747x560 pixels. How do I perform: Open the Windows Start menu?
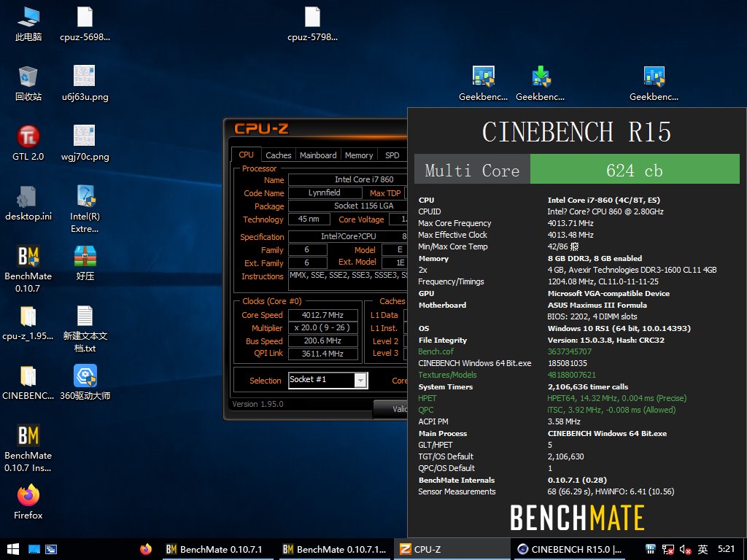click(13, 549)
